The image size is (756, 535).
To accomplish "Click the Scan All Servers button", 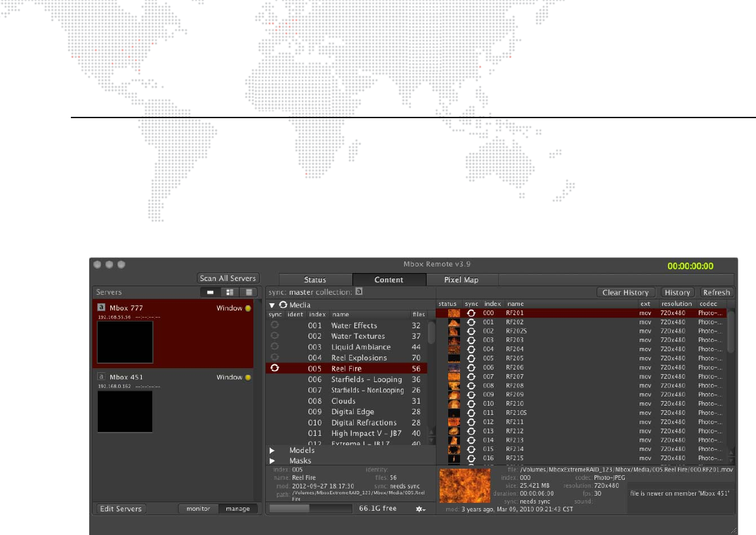I will pyautogui.click(x=228, y=278).
